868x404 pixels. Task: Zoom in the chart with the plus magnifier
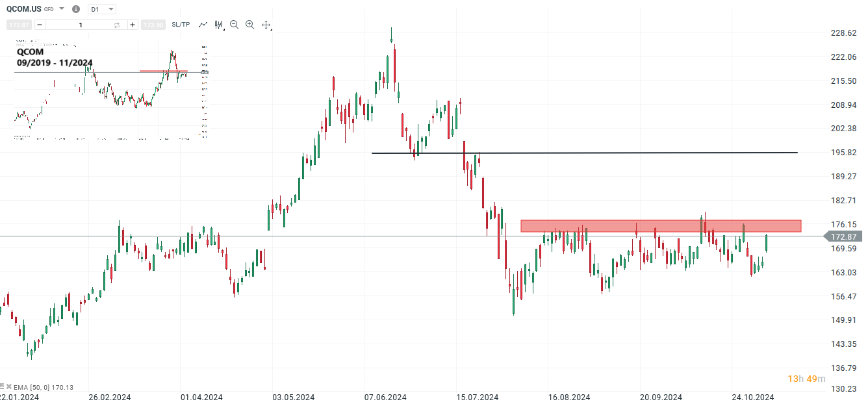(x=249, y=25)
